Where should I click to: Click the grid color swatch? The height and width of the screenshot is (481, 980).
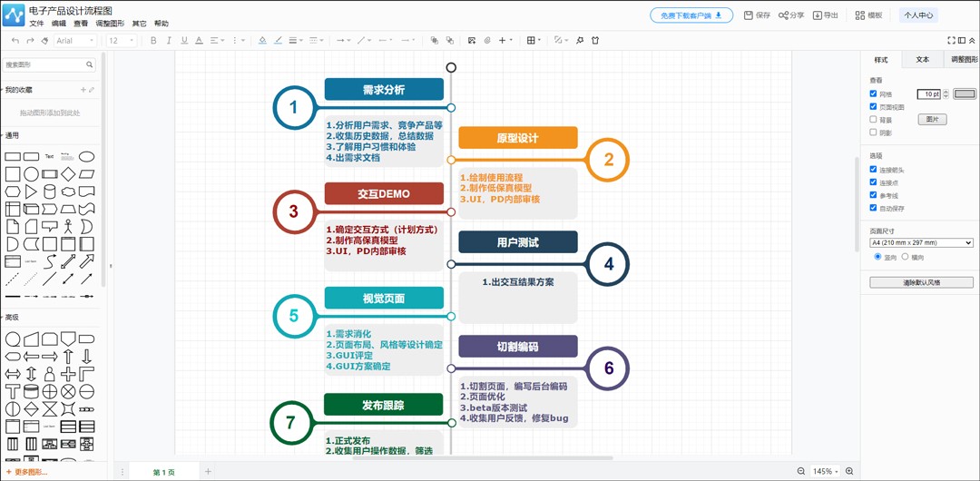click(965, 93)
